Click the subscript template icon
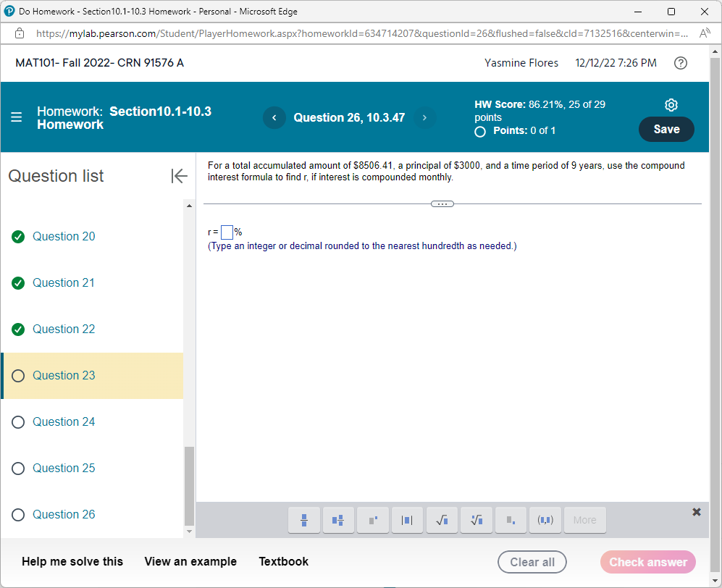 (511, 520)
